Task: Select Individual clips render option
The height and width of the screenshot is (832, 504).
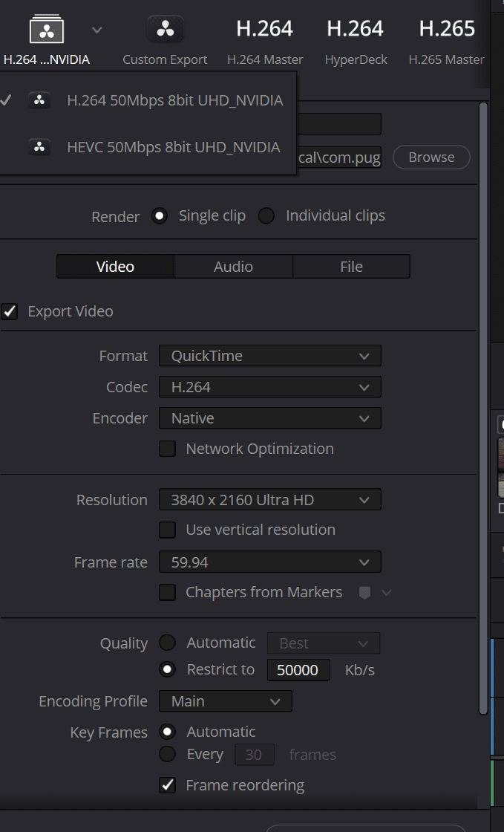Action: click(x=266, y=216)
